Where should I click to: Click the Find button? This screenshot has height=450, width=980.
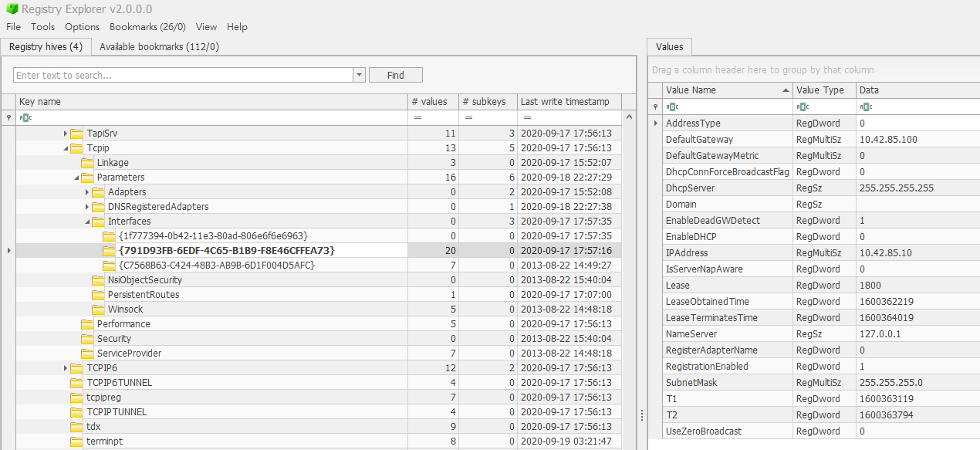(396, 75)
